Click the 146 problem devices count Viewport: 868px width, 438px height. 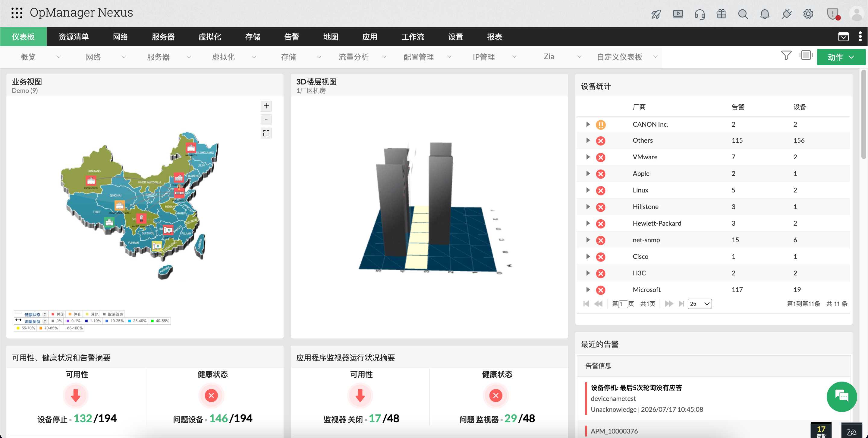click(218, 418)
